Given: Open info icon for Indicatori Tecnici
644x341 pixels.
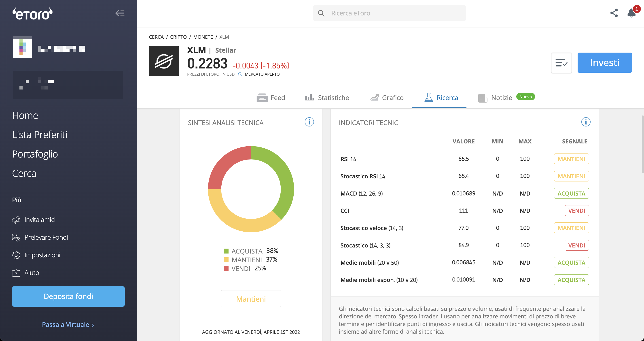Looking at the screenshot, I should [x=585, y=122].
